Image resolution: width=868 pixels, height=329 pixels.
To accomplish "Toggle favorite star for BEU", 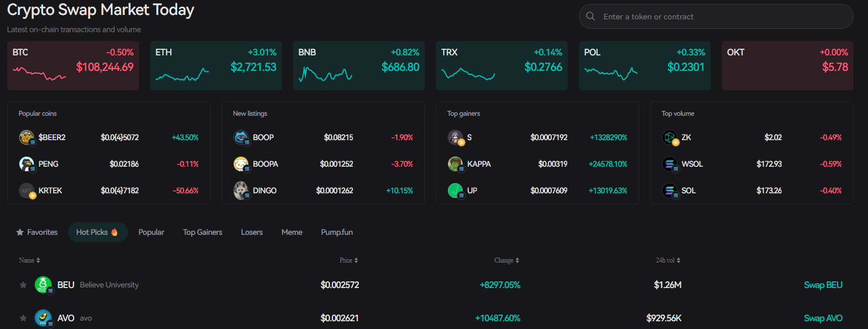I will tap(23, 285).
